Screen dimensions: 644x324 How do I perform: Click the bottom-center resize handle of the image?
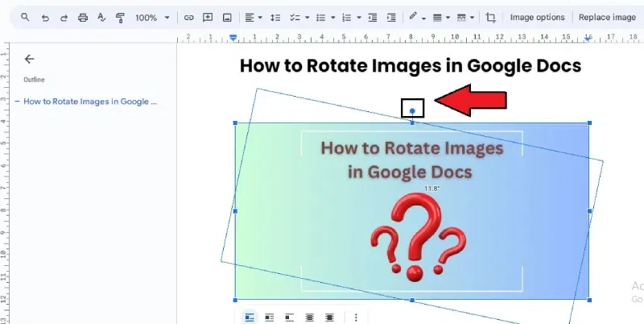(412, 300)
